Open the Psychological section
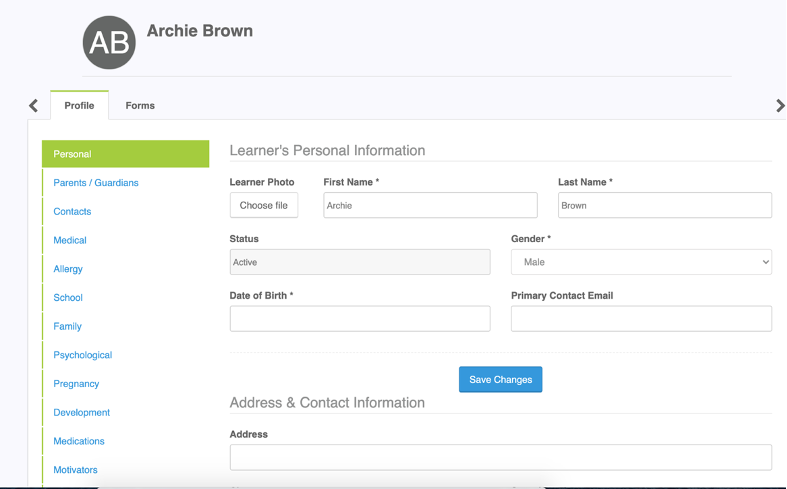The width and height of the screenshot is (787, 489). click(83, 355)
